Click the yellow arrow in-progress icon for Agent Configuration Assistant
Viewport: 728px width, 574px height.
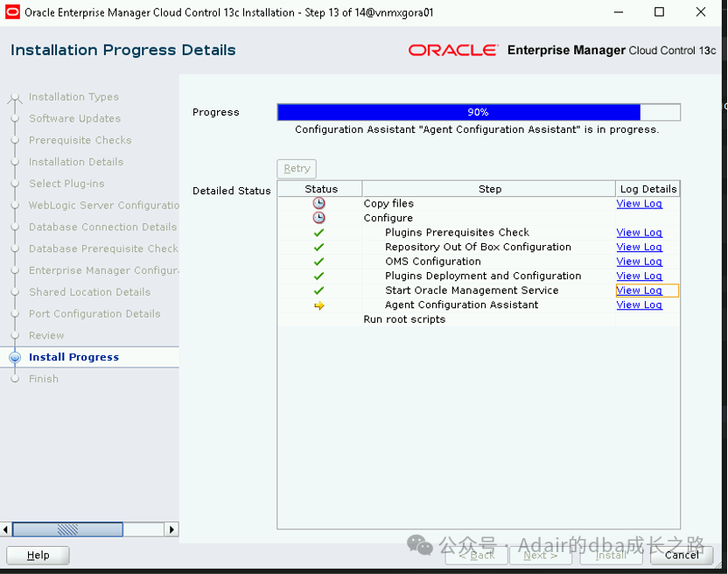tap(319, 305)
